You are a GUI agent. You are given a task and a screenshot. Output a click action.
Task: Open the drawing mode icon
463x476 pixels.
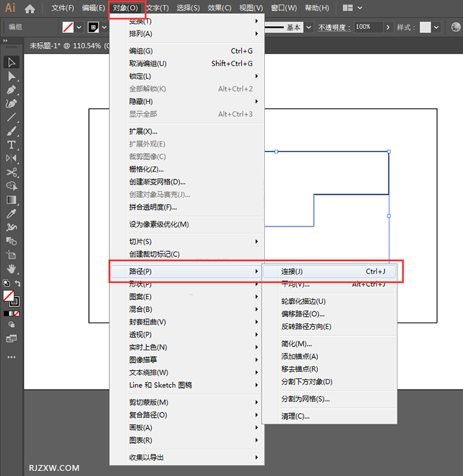click(x=12, y=324)
